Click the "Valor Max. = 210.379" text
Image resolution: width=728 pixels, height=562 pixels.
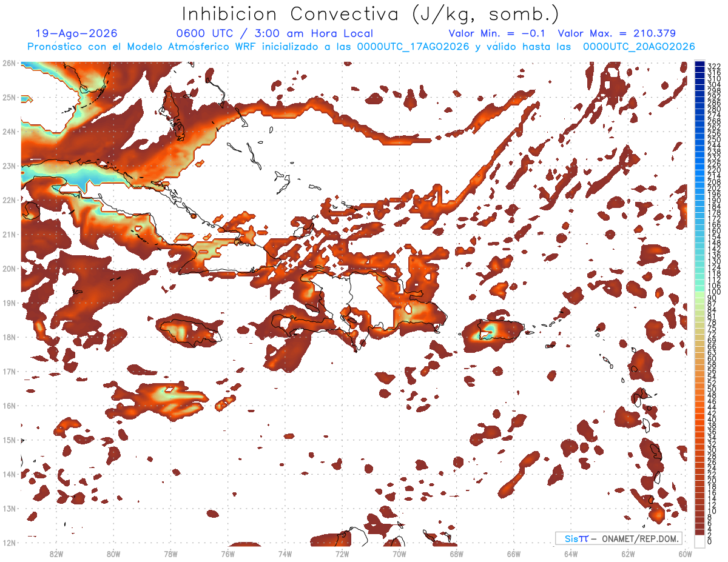click(x=617, y=33)
